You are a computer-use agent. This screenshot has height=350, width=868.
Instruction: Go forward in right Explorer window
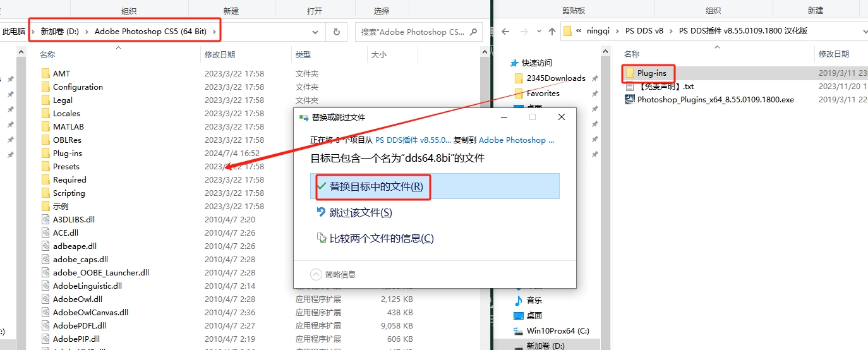click(522, 31)
